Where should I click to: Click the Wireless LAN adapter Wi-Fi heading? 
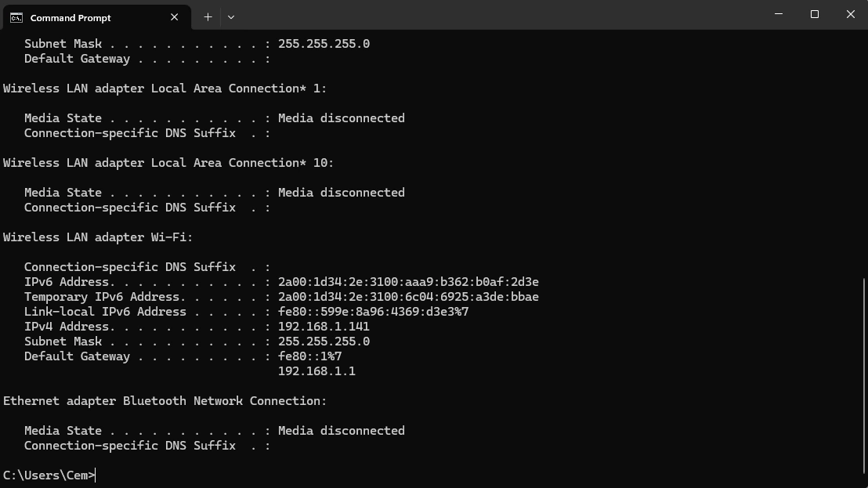96,237
